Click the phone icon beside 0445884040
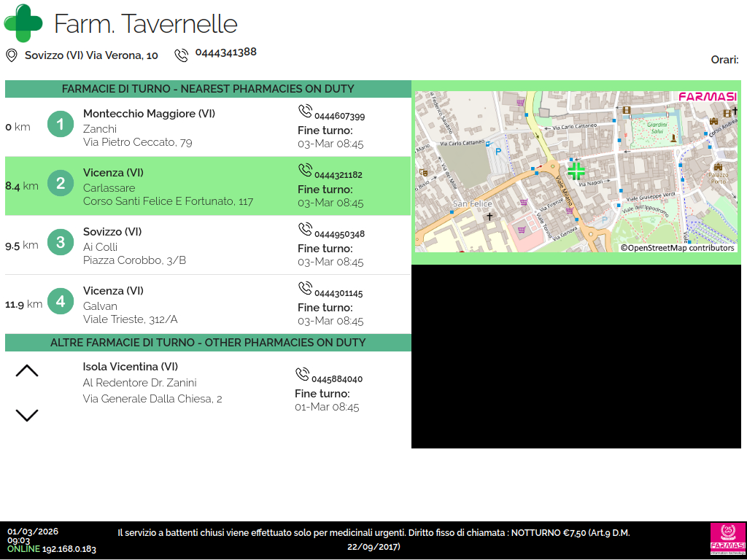The width and height of the screenshot is (747, 560). pos(302,375)
